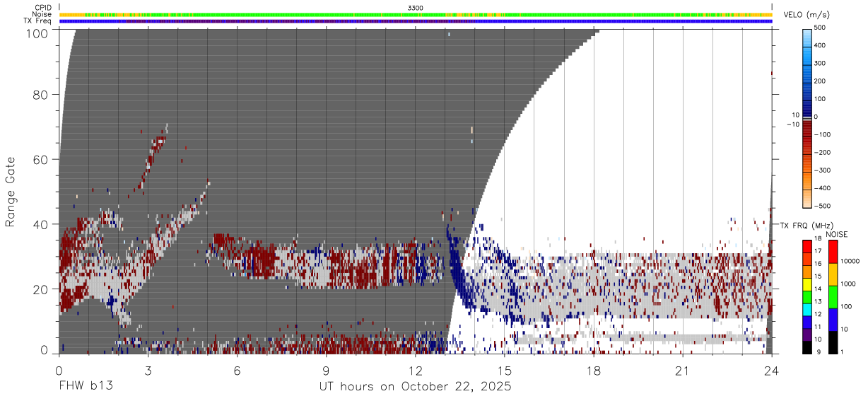This screenshot has width=868, height=401.
Task: Select the TX Freq row label
Action: 38,21
